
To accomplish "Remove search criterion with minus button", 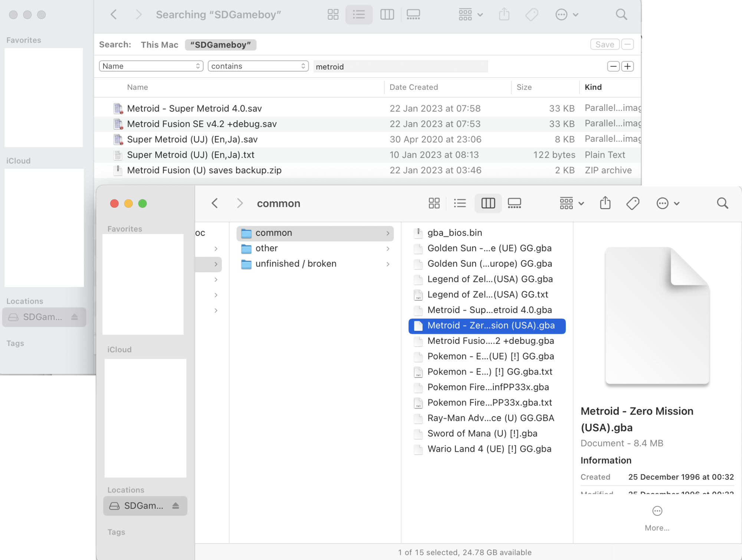I will pos(613,66).
